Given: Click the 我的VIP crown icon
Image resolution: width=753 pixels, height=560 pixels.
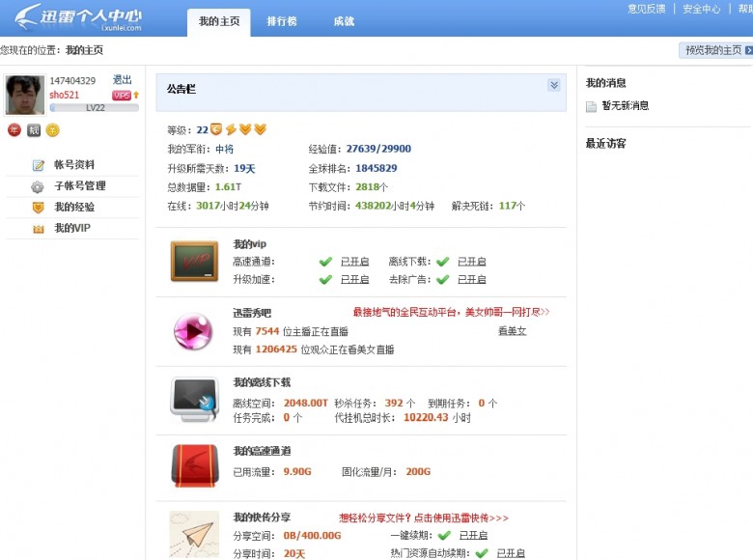Looking at the screenshot, I should pos(39,229).
